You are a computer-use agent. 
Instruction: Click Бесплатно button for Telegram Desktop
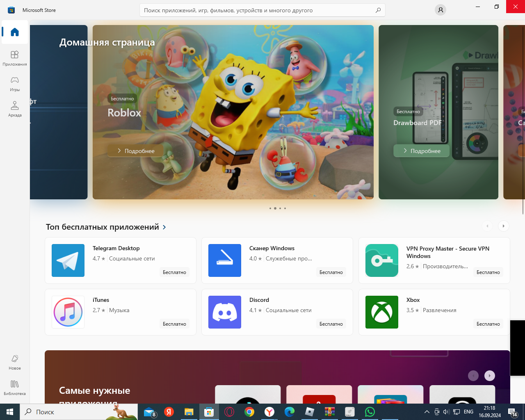coord(174,272)
